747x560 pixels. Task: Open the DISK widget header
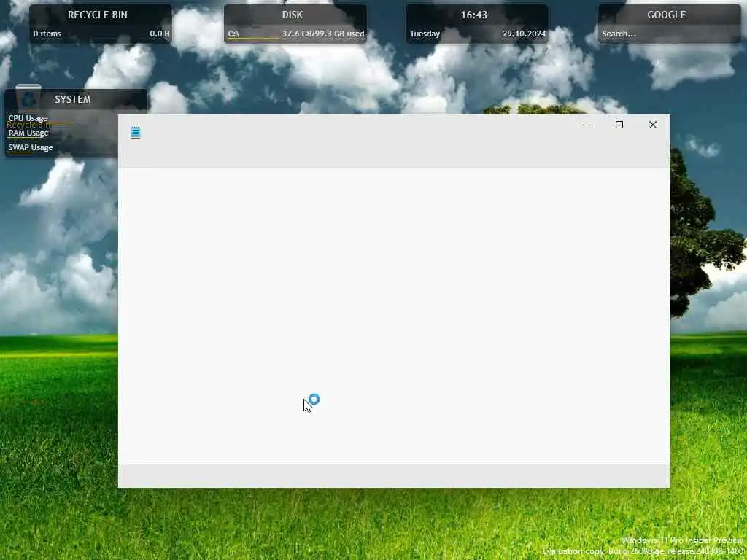click(292, 15)
